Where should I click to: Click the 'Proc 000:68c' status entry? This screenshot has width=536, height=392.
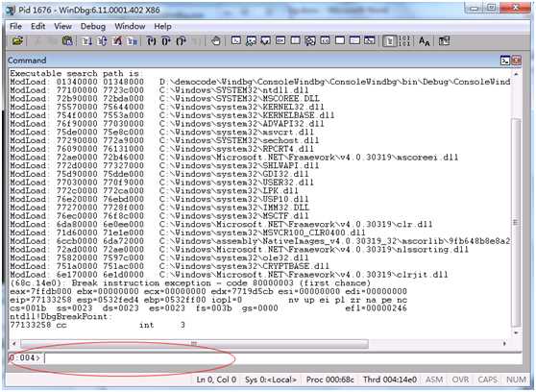point(330,380)
